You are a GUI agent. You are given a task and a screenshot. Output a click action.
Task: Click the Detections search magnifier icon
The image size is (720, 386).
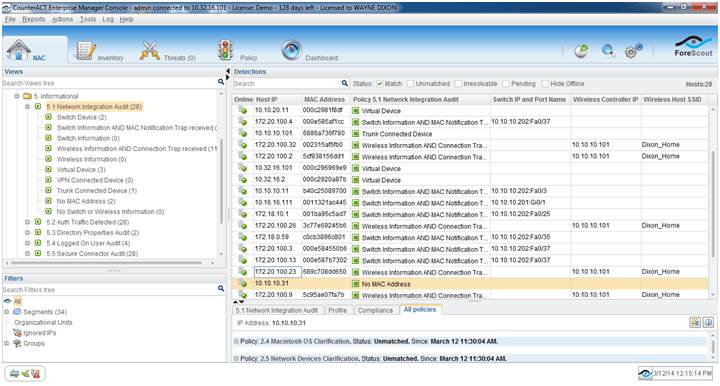point(344,83)
